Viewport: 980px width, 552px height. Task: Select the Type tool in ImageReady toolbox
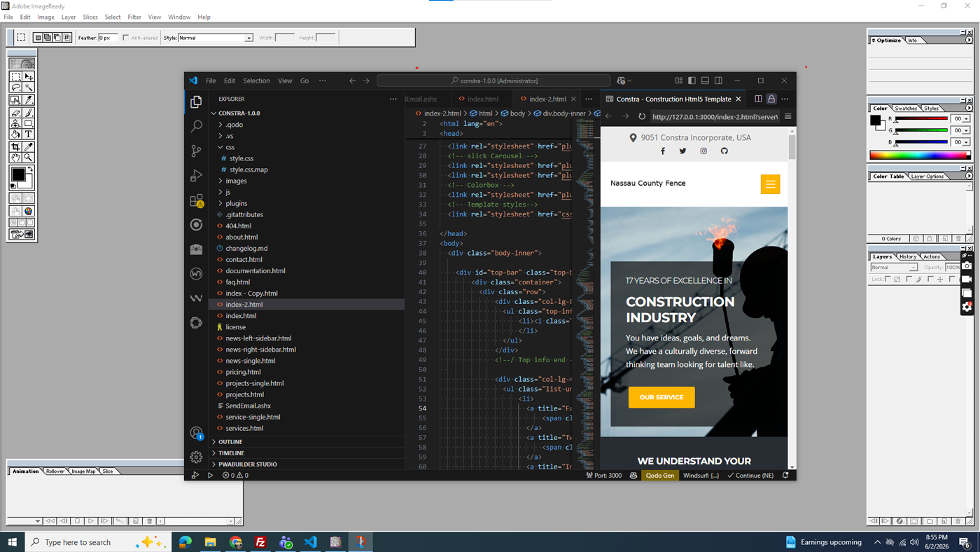[29, 134]
